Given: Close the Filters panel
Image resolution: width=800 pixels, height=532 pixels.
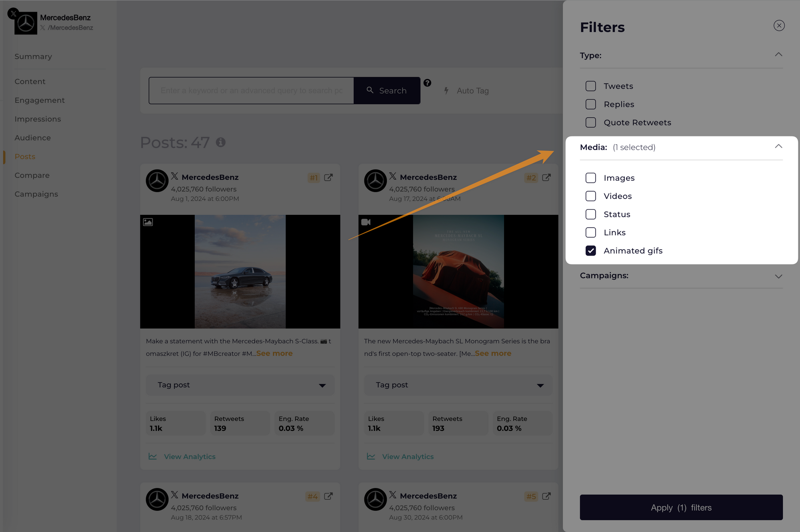Looking at the screenshot, I should [779, 26].
